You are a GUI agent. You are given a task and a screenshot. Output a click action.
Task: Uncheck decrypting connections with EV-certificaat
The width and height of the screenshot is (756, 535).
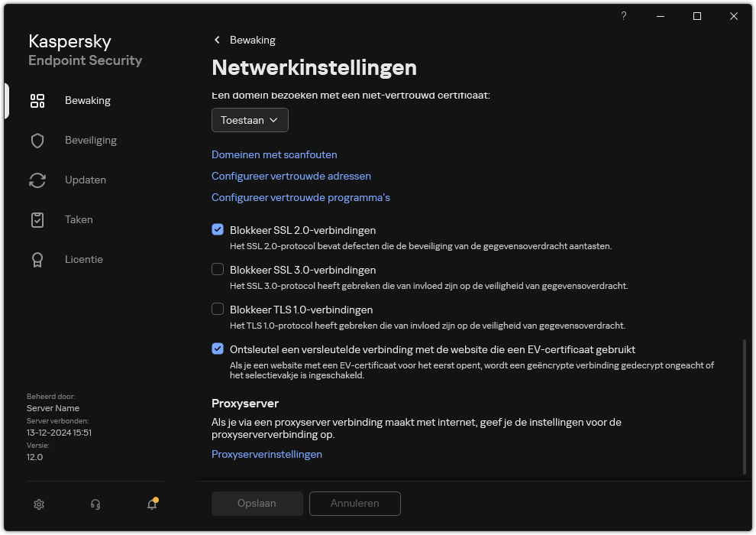[x=218, y=349]
